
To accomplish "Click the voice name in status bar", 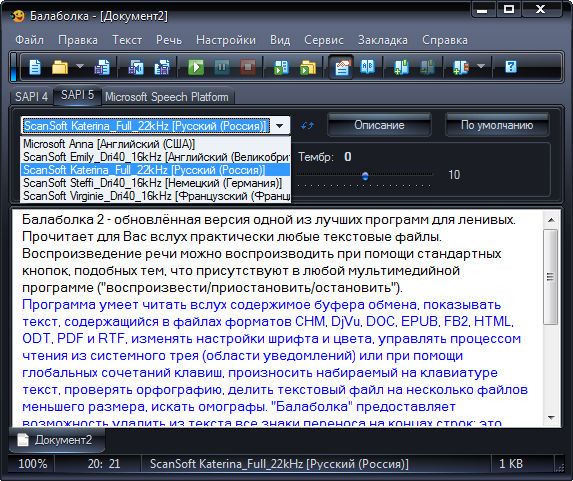I will pos(279,464).
